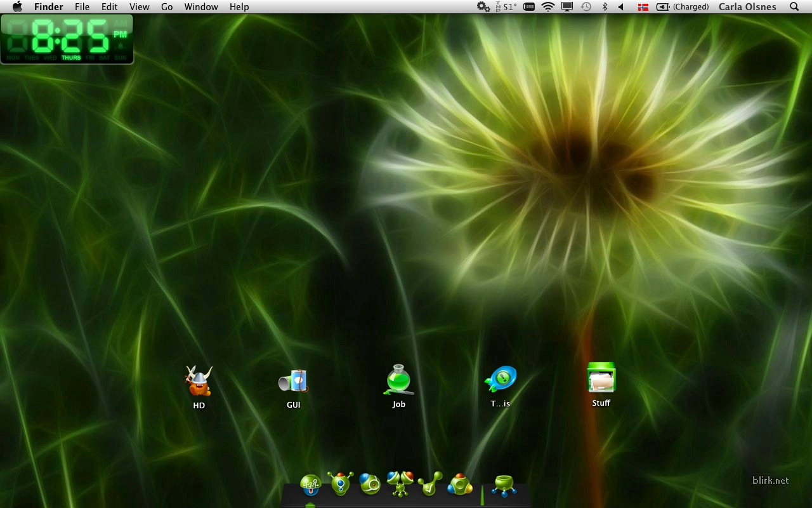Open the Bluetooth status menu
812x508 pixels.
click(605, 7)
